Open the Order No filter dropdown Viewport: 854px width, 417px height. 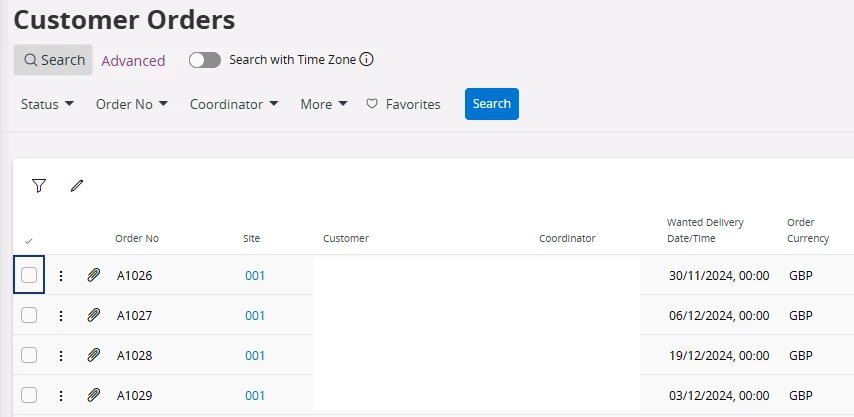pos(132,104)
